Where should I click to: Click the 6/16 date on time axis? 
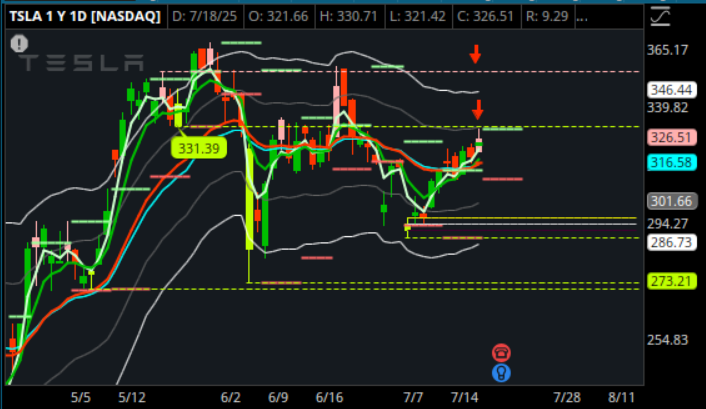[x=330, y=398]
